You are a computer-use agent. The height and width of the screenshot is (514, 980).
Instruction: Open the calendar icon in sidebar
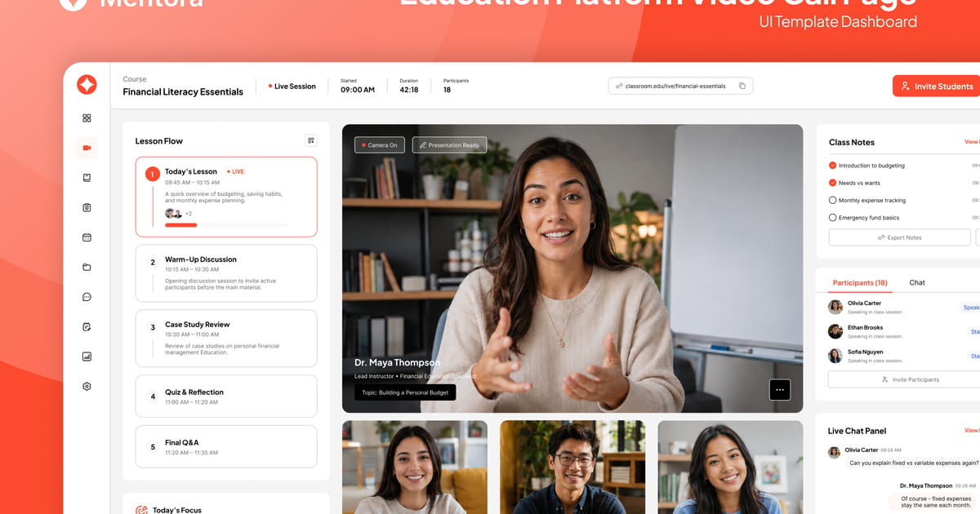[x=87, y=237]
